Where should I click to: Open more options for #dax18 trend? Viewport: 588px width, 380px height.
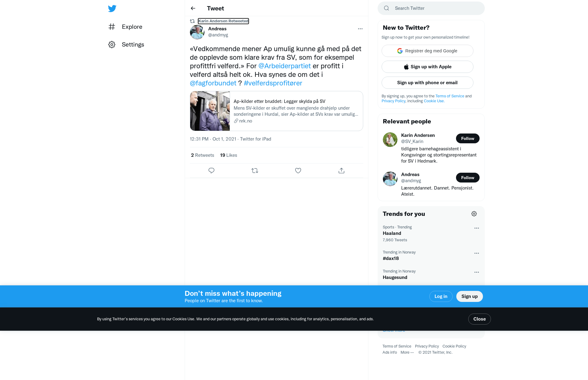tap(477, 253)
